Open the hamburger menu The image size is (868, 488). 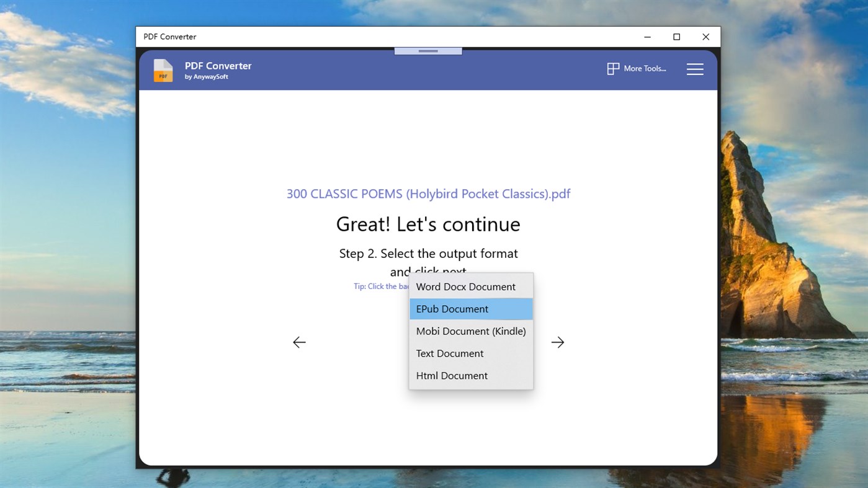[695, 69]
